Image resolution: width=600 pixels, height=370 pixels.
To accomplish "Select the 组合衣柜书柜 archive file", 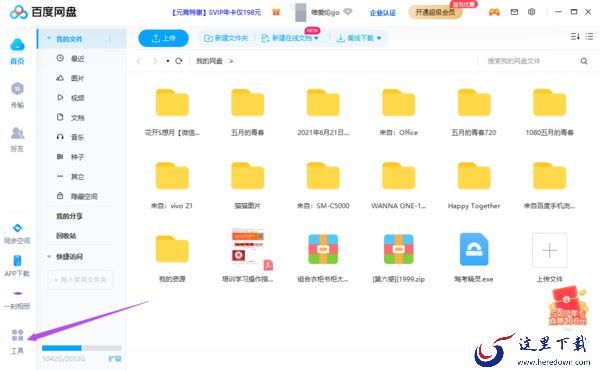I will 323,249.
